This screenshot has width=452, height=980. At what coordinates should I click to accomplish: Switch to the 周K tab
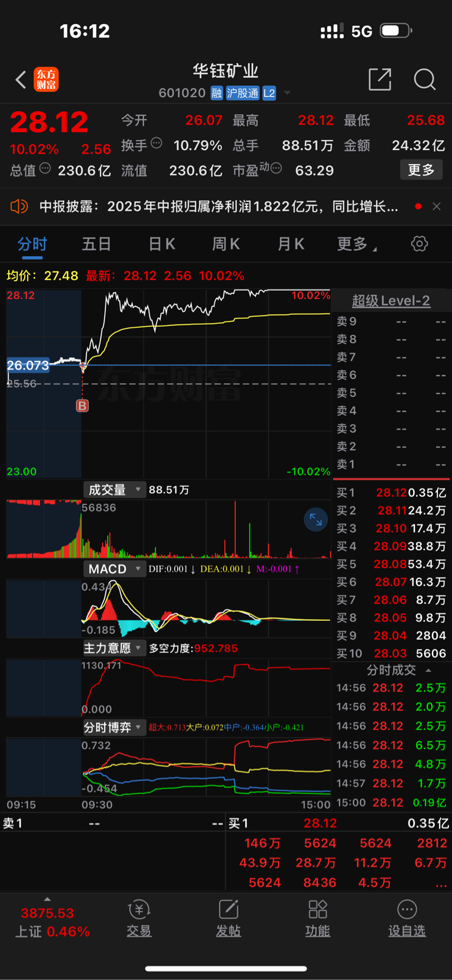tap(226, 244)
